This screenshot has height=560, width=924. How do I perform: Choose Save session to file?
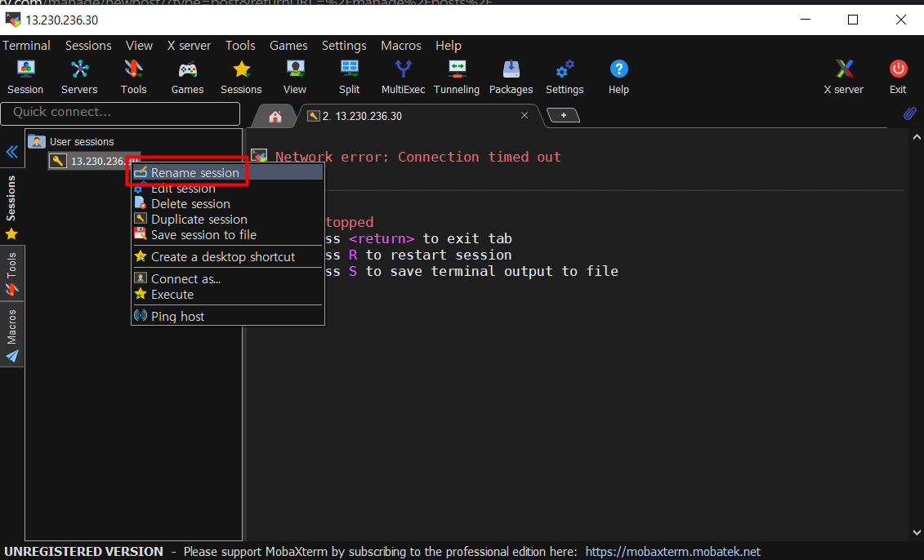tap(227, 235)
